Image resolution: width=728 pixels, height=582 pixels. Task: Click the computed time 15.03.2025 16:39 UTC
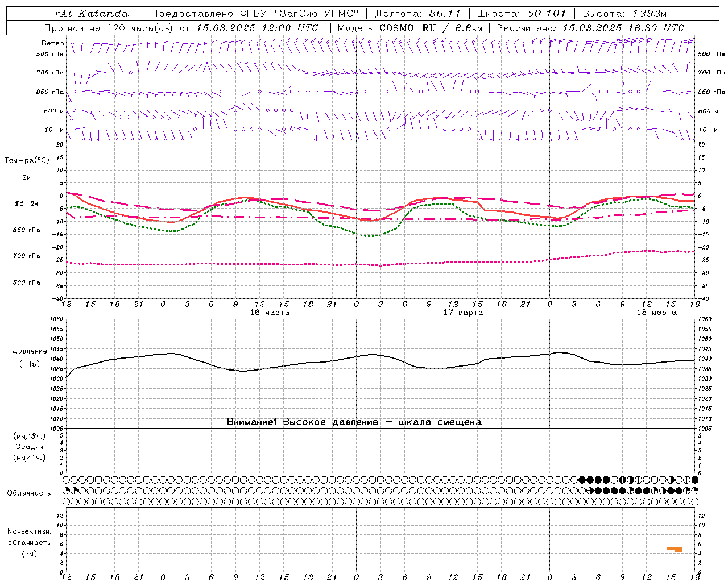pos(623,27)
